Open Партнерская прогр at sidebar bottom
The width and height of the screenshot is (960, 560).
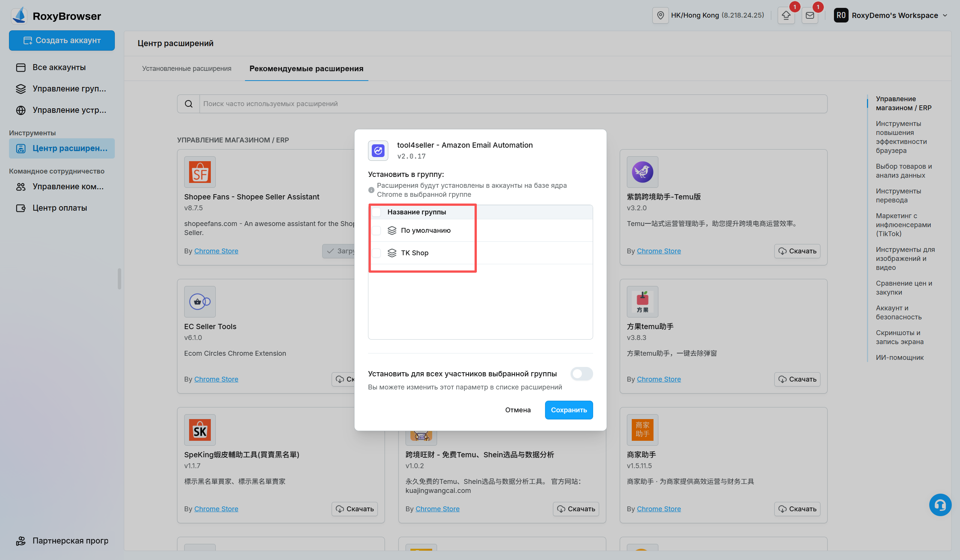point(62,541)
